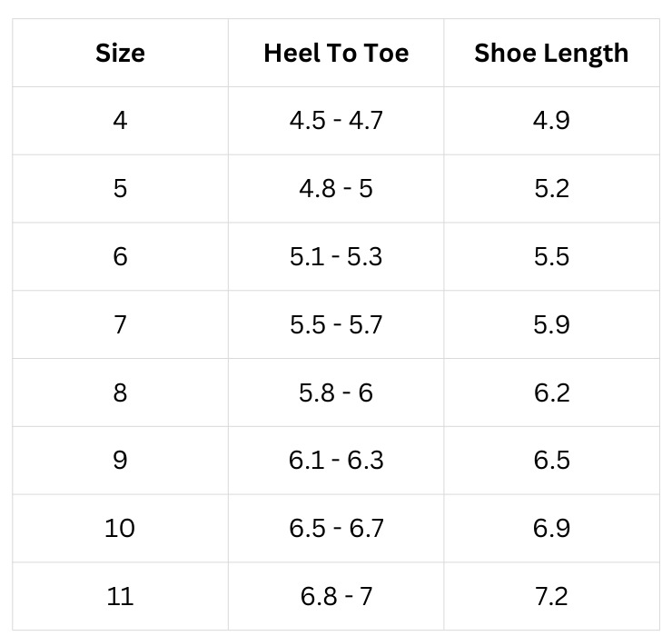
Task: Click the 6.5 shoe length value
Action: point(551,460)
